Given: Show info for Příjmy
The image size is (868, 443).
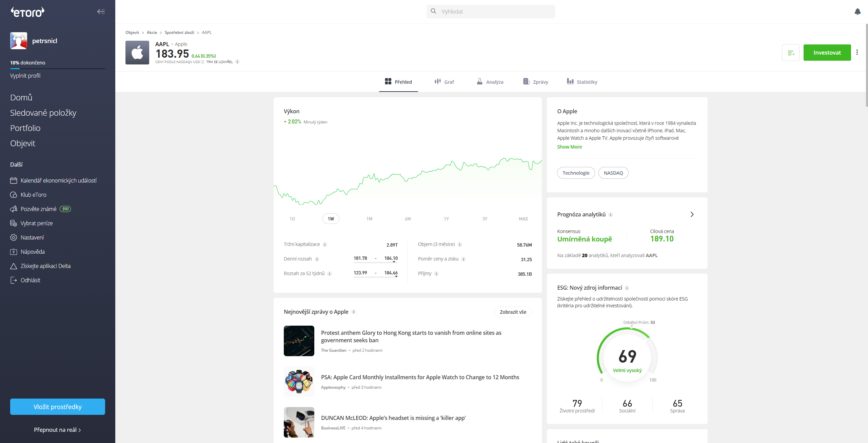Looking at the screenshot, I should coord(436,274).
